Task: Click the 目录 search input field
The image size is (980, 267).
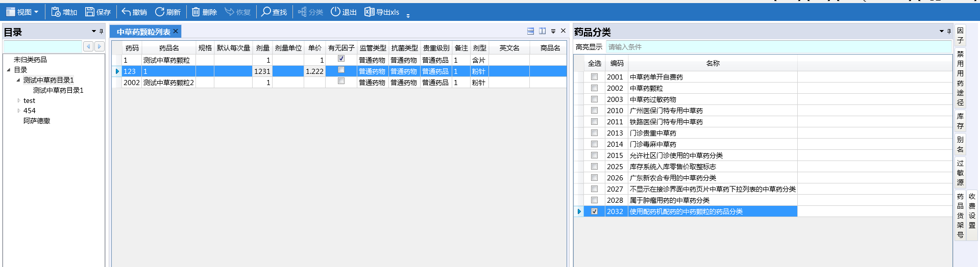Action: click(x=42, y=46)
